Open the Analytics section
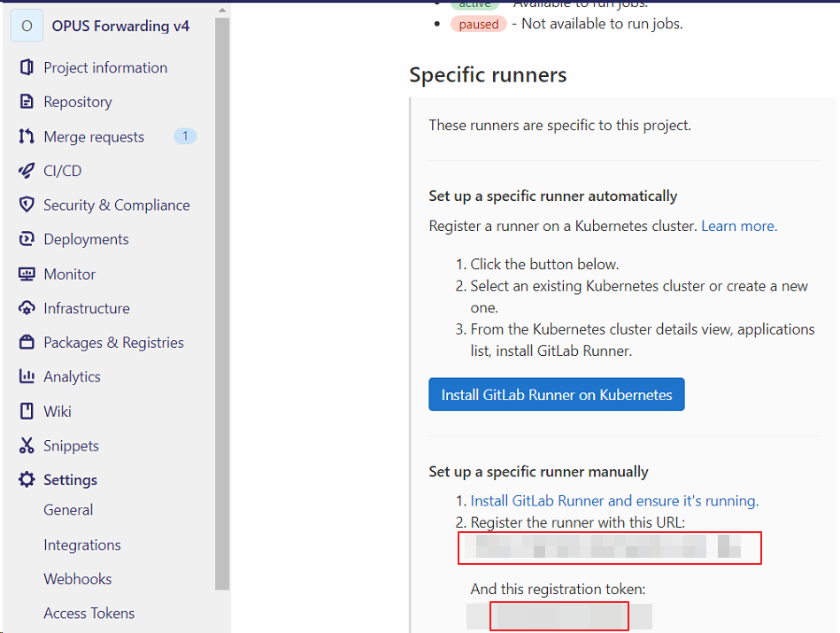This screenshot has height=633, width=840. 73,377
